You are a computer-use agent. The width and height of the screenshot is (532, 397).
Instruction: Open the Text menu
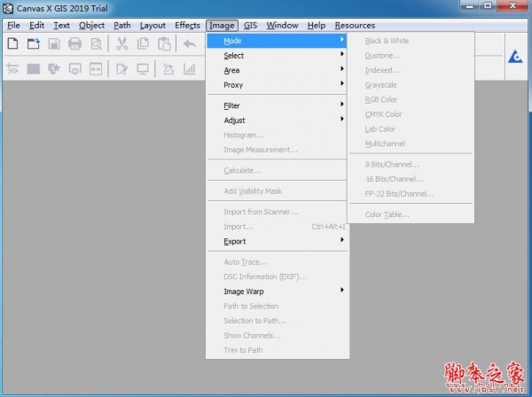coord(61,26)
